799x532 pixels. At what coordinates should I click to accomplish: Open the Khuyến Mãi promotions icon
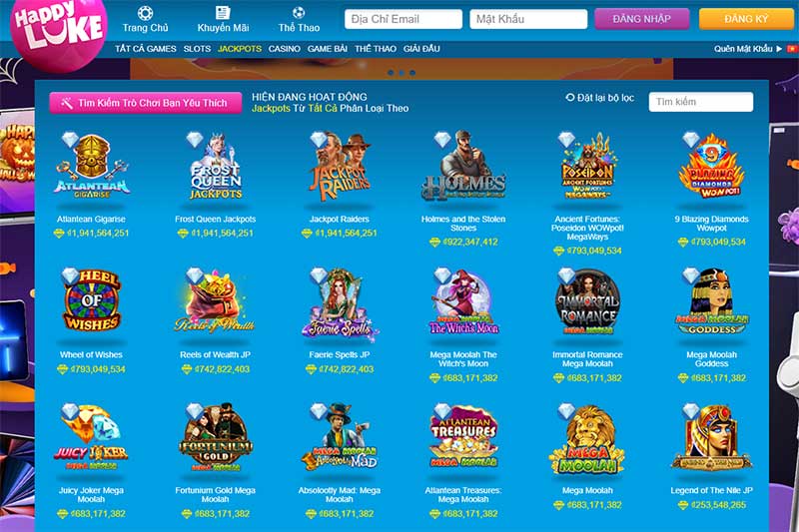point(223,13)
